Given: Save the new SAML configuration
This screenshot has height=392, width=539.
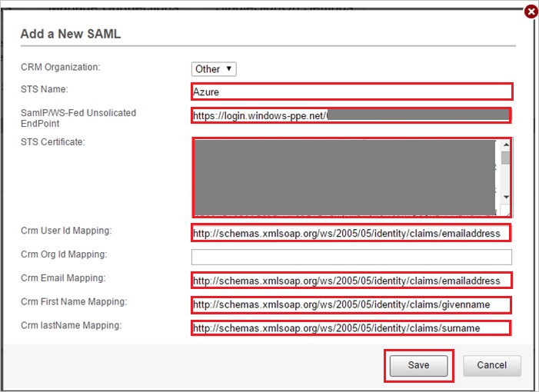Looking at the screenshot, I should pyautogui.click(x=419, y=365).
